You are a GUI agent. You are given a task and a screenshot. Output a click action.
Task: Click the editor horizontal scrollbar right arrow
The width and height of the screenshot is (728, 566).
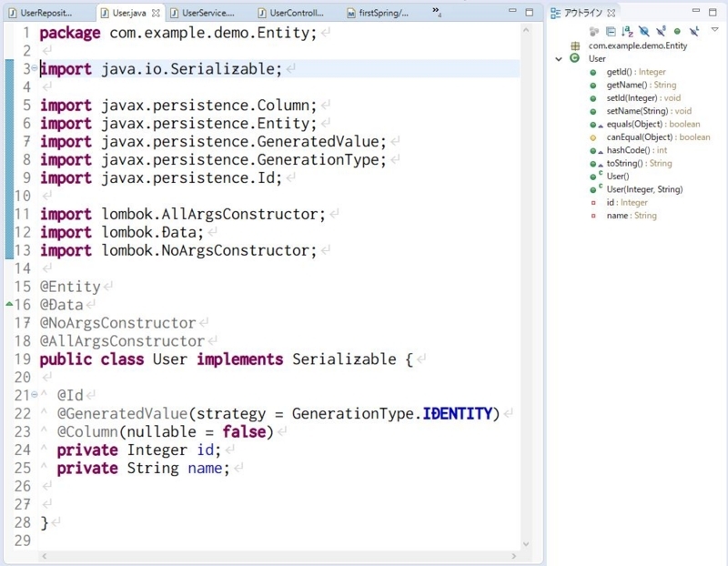click(514, 556)
